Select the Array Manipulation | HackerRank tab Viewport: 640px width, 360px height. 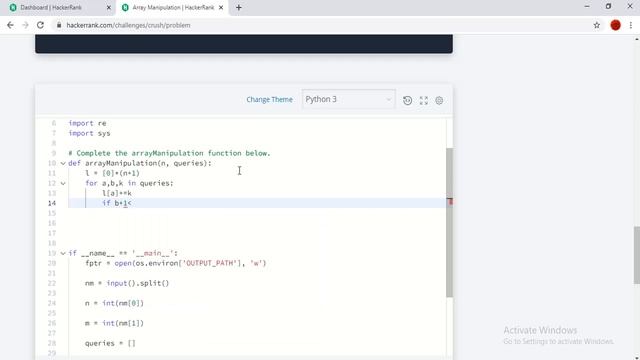point(173,7)
